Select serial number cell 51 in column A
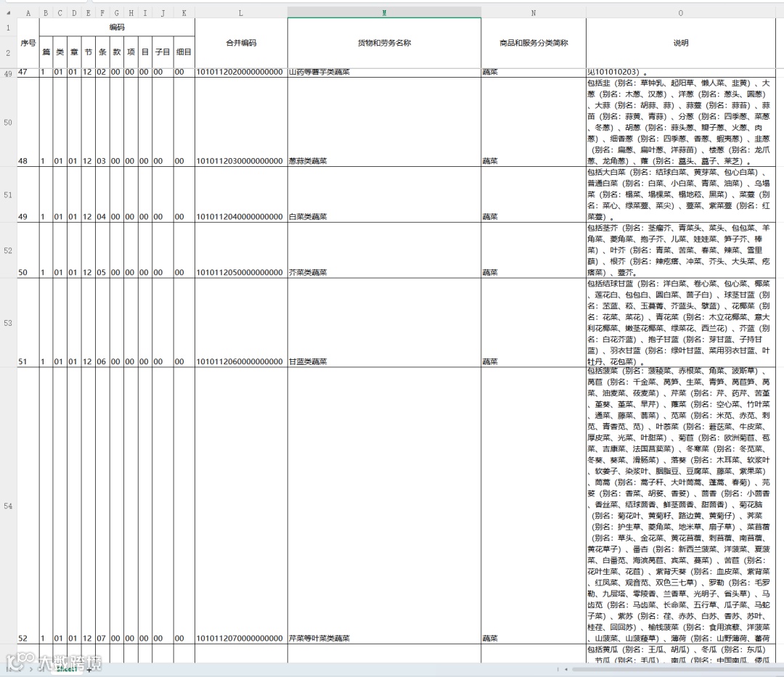 (28, 323)
